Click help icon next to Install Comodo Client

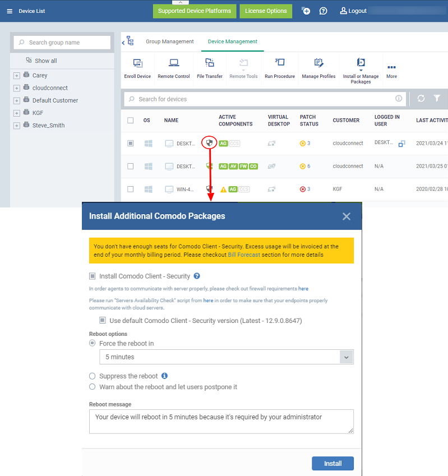pos(197,276)
